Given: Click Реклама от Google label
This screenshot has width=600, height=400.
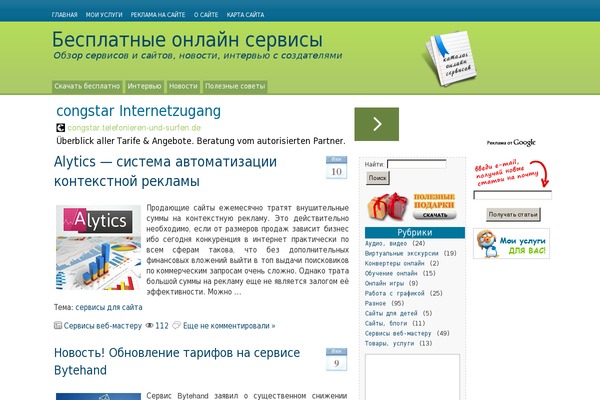Looking at the screenshot, I should (511, 143).
